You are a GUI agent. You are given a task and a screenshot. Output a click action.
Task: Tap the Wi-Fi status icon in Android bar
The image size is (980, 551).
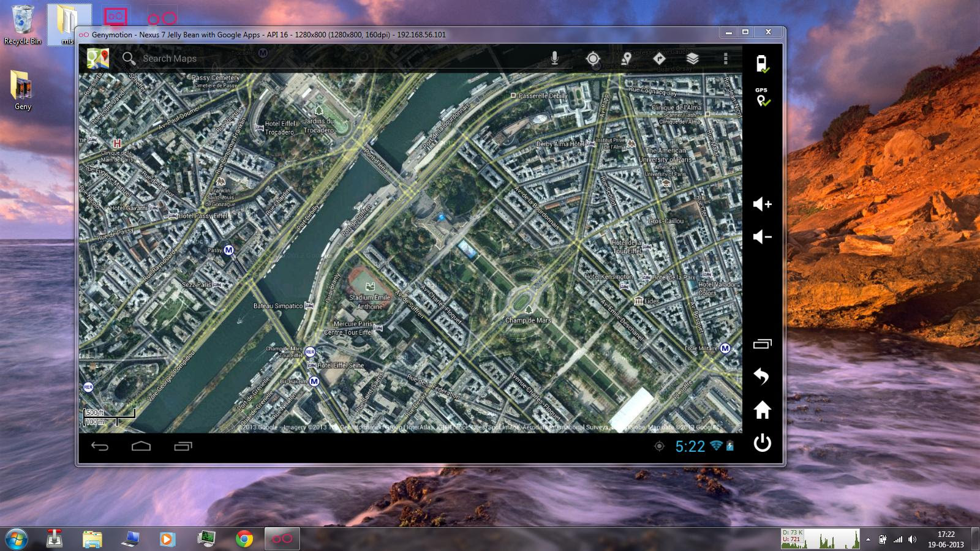tap(716, 446)
